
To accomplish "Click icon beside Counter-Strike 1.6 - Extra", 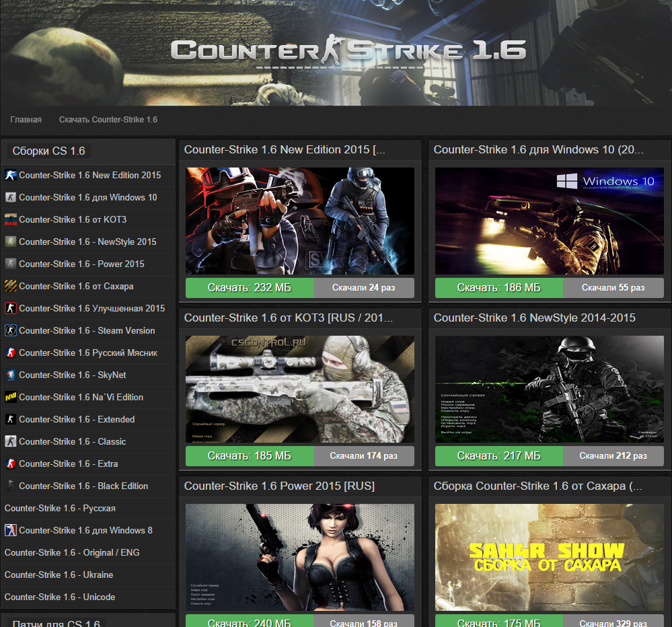I will pyautogui.click(x=11, y=464).
